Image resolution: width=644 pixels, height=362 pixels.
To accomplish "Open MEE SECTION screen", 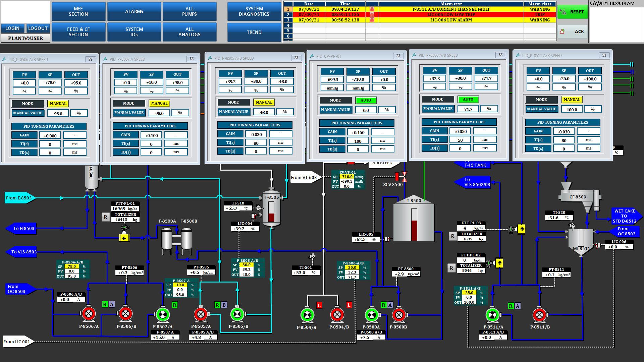I will pyautogui.click(x=78, y=11).
